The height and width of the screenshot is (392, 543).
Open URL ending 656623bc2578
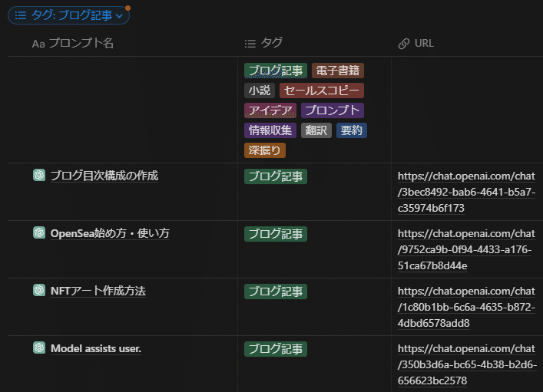click(467, 364)
